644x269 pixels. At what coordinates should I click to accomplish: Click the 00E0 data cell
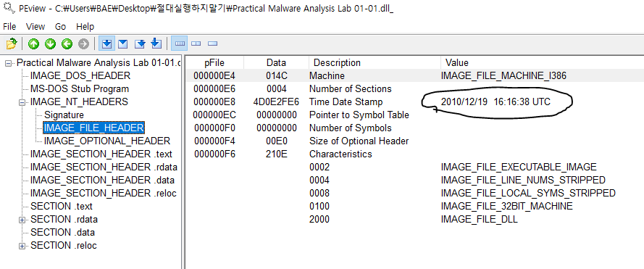click(x=277, y=141)
